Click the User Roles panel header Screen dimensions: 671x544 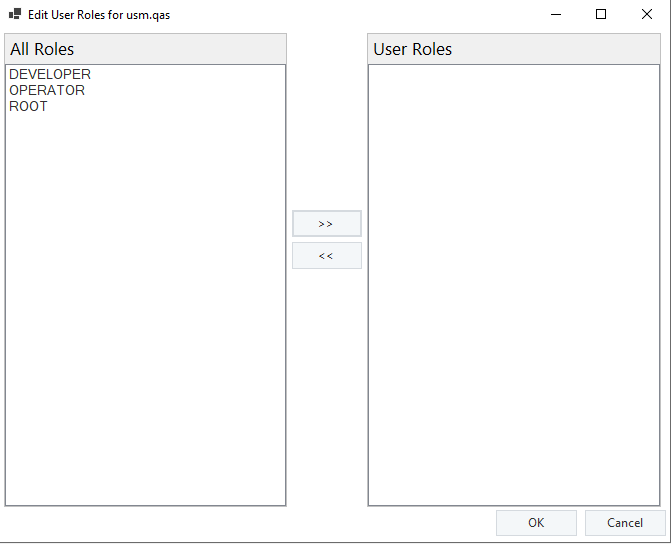pyautogui.click(x=516, y=49)
